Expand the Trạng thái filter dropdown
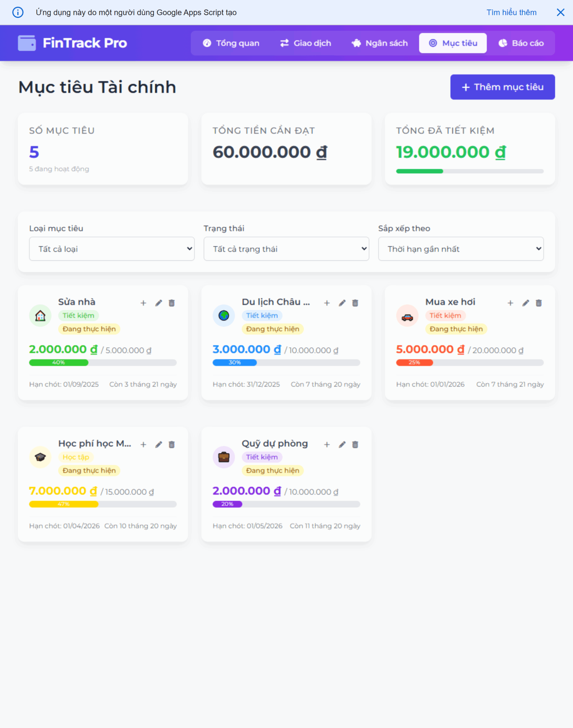This screenshot has height=728, width=573. [x=286, y=249]
